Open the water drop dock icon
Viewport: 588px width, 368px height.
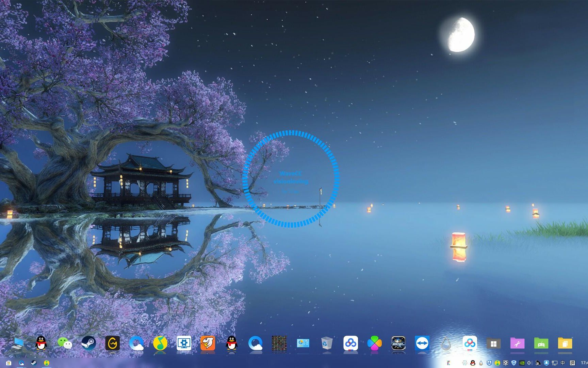click(446, 343)
